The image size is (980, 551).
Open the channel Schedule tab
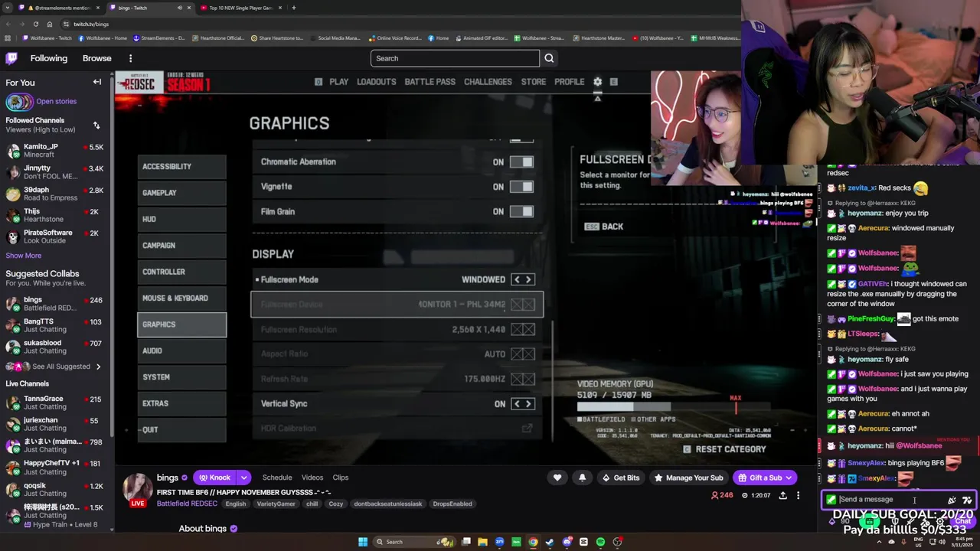[x=277, y=478]
